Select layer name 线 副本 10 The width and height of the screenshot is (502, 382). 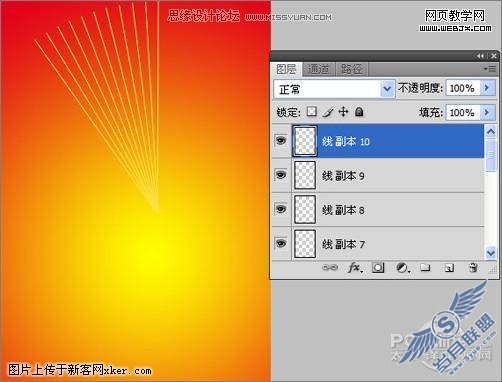point(346,141)
